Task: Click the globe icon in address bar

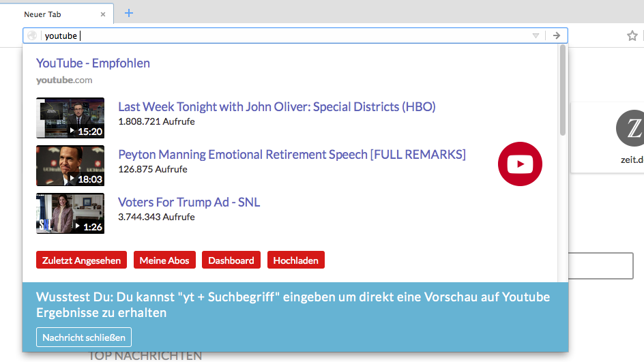Action: pos(32,35)
